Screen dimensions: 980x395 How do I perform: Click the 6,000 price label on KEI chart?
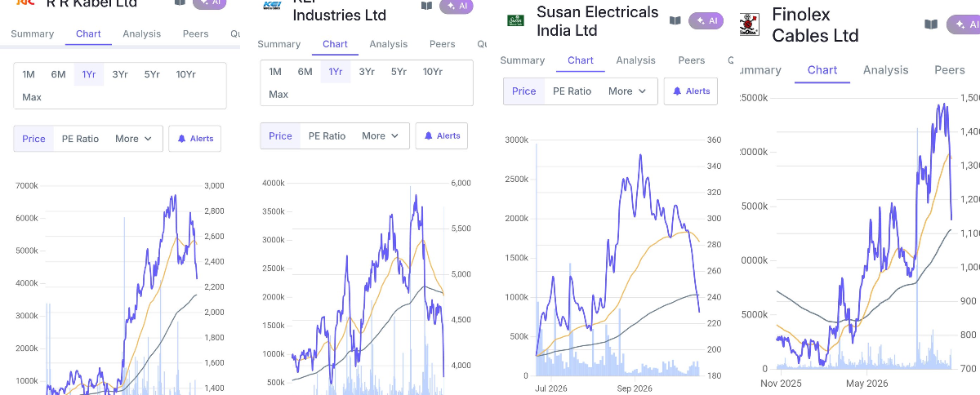(461, 184)
